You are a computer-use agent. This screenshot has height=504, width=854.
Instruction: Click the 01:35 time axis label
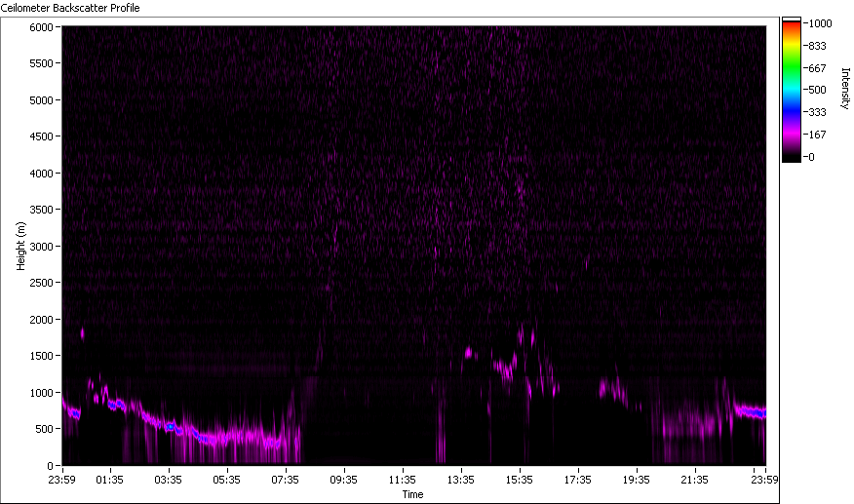coord(109,480)
